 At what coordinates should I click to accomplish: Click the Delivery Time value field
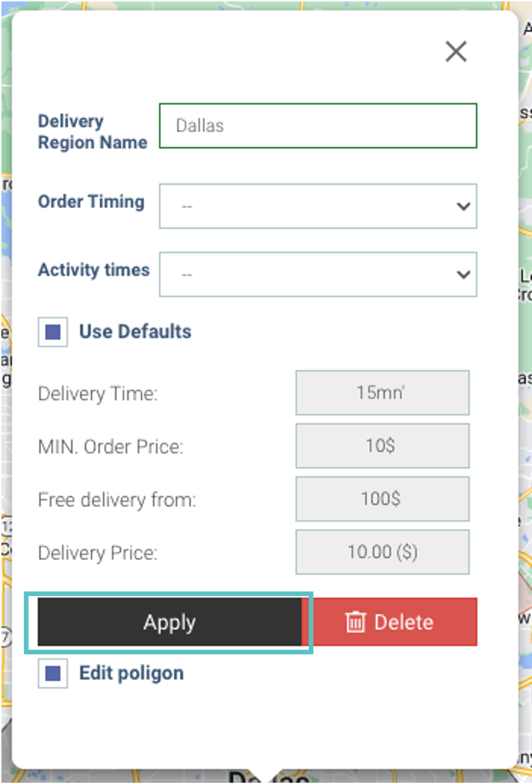[x=382, y=393]
